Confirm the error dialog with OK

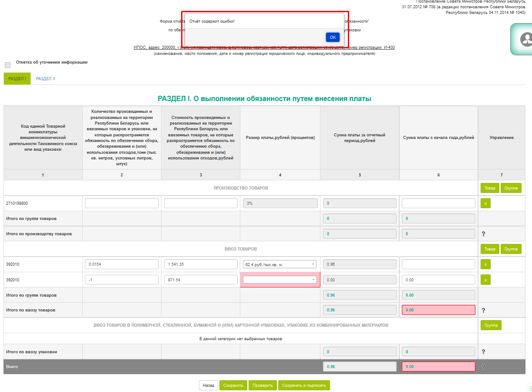333,37
